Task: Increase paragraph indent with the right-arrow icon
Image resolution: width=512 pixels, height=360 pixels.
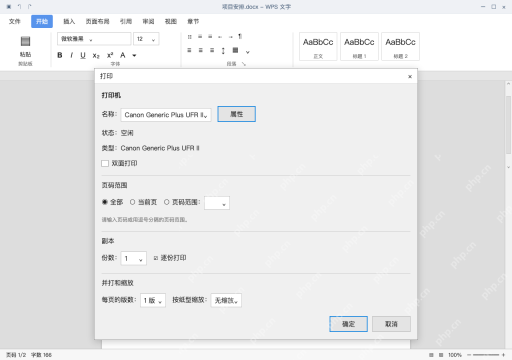Action: [230, 37]
